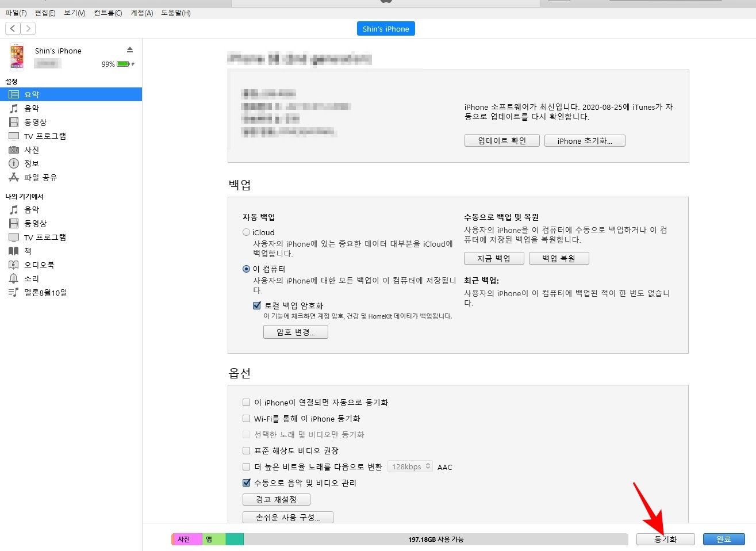Open the TV 프로그램 monitor icon under 설정
This screenshot has height=551, width=756.
click(x=14, y=136)
